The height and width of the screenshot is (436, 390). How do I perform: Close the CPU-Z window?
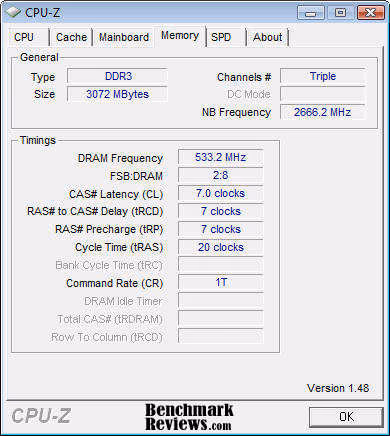coord(370,13)
